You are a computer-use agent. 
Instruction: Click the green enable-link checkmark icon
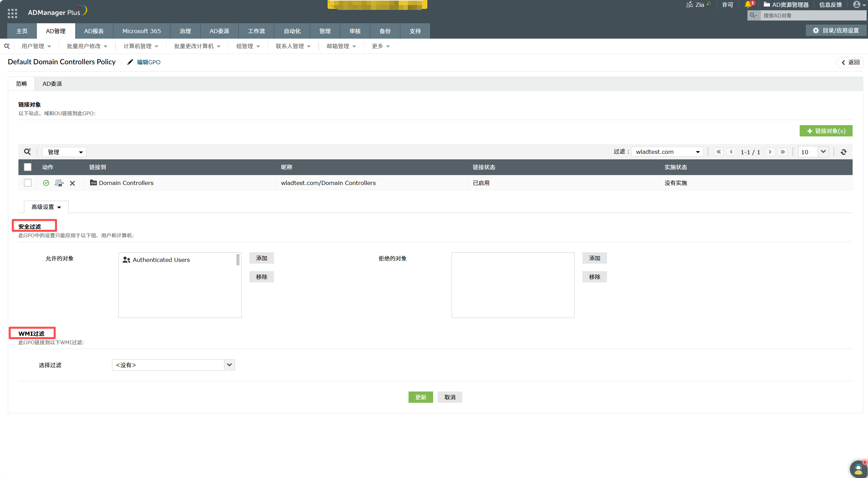coord(46,183)
